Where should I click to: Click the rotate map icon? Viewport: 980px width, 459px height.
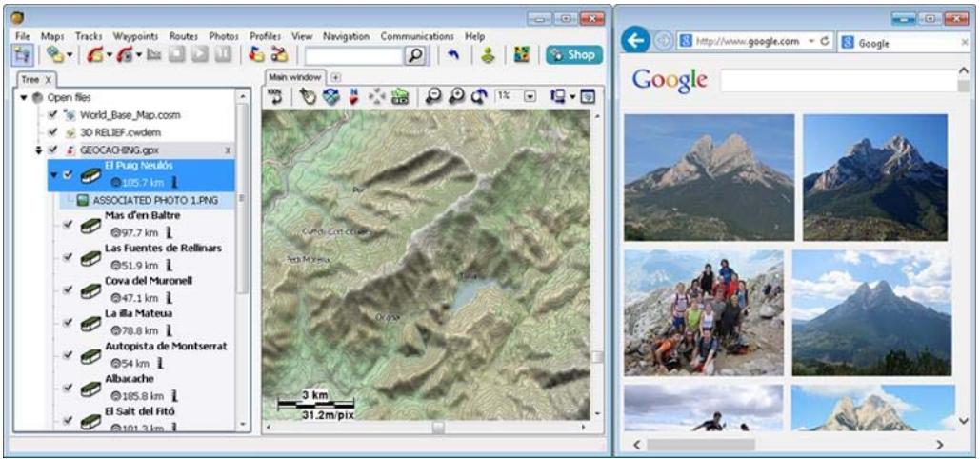point(475,96)
